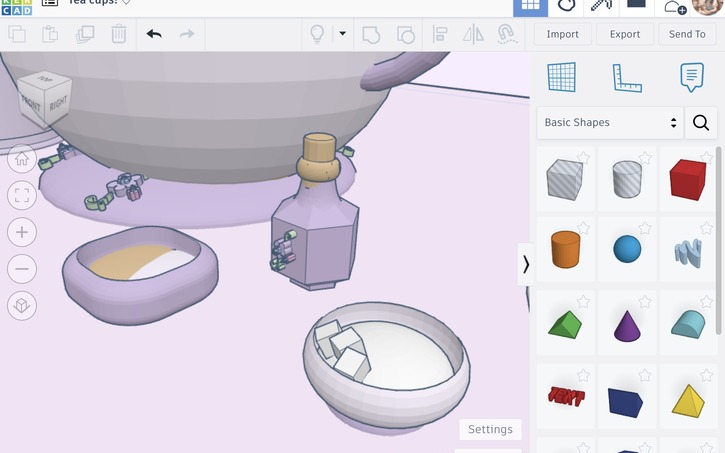Open the dropdown arrow beside lightbulb
This screenshot has height=453, width=725.
tap(343, 33)
